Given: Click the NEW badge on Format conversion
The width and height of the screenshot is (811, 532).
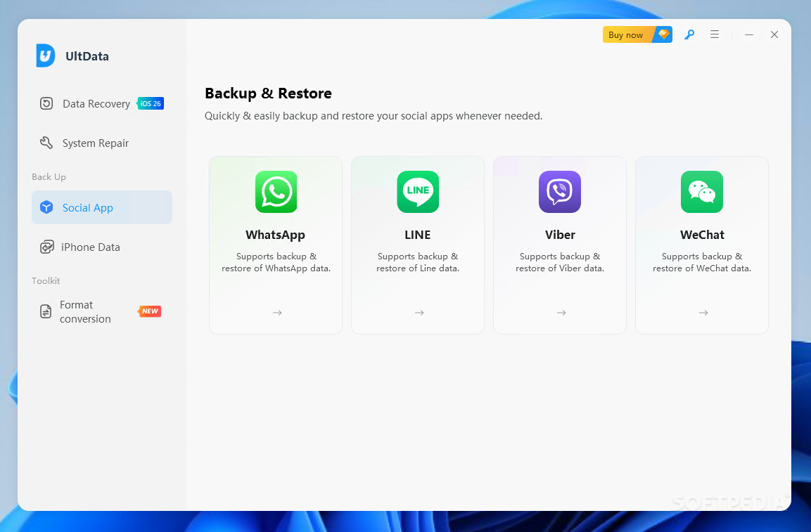Looking at the screenshot, I should (150, 311).
